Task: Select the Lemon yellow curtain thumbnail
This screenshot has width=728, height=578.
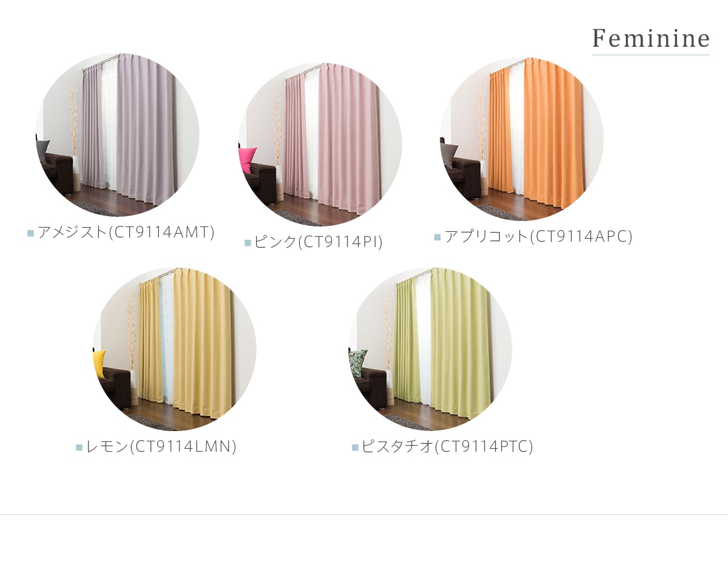Action: click(174, 349)
